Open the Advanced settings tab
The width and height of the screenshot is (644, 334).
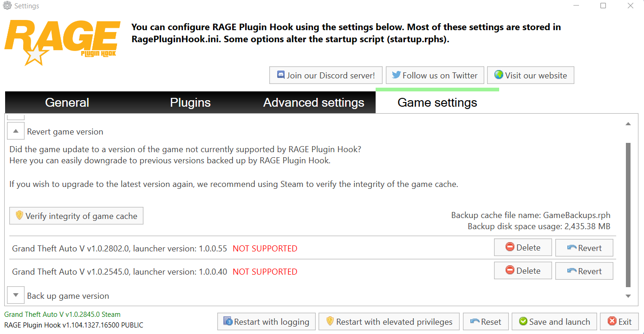(313, 103)
